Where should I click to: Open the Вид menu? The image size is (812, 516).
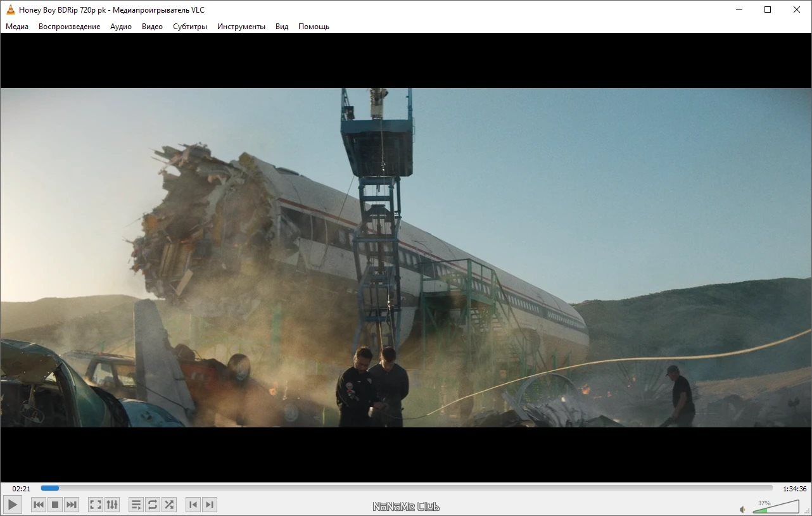[x=282, y=27]
